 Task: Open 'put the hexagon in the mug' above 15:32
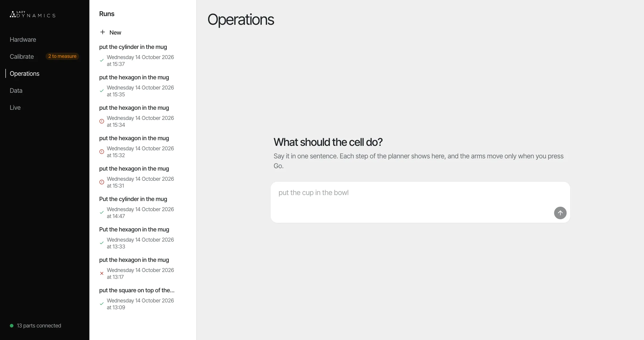[x=134, y=138]
